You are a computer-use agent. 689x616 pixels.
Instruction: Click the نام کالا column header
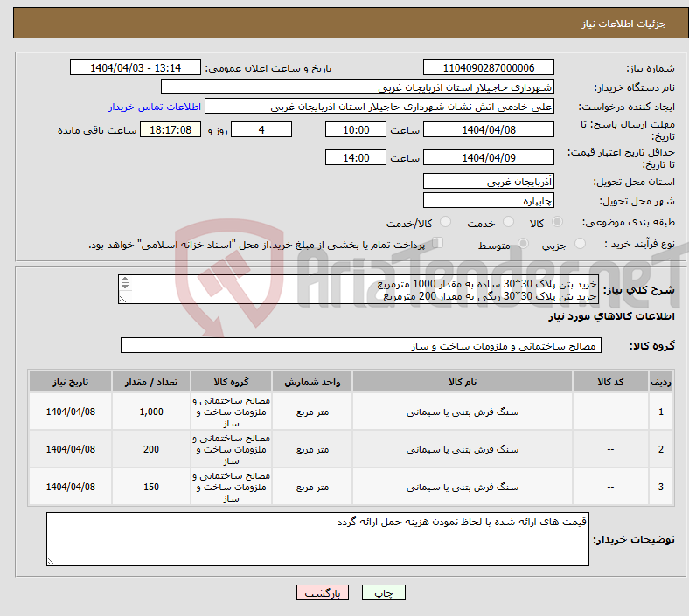click(463, 382)
